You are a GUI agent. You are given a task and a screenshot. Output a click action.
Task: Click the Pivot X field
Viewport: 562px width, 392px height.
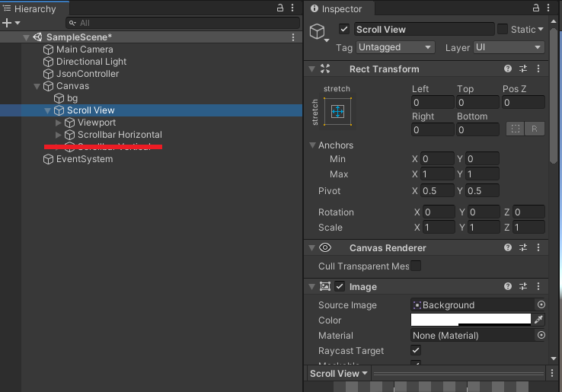coord(437,190)
